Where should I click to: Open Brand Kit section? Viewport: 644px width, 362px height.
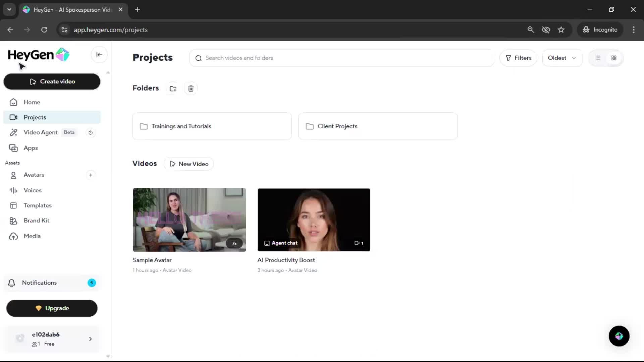(x=36, y=221)
